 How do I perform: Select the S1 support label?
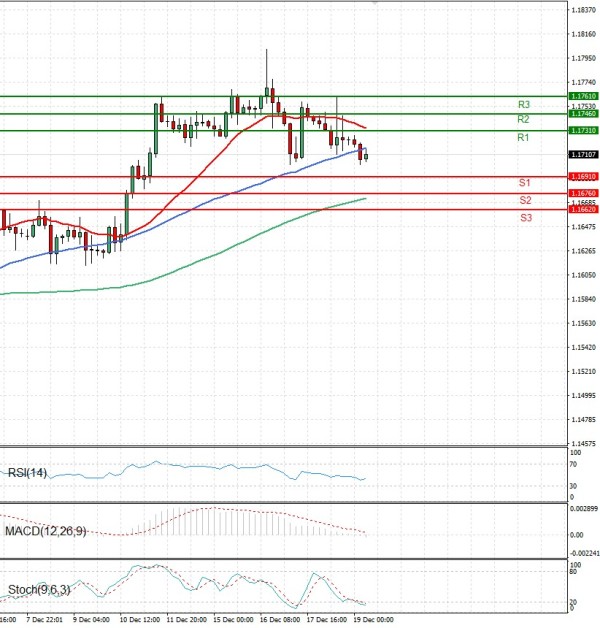pos(523,184)
